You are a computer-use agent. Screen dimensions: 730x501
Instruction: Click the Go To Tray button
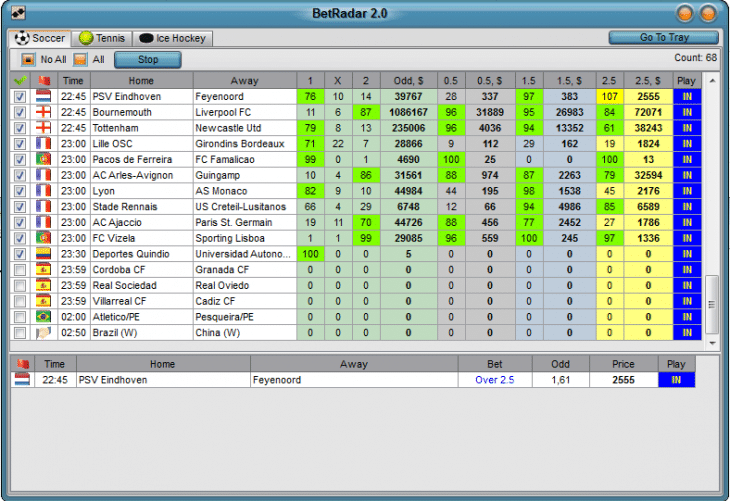click(663, 38)
